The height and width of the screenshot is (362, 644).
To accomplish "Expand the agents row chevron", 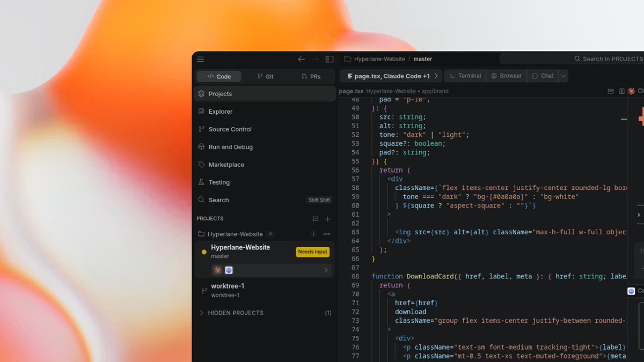I will pos(326,270).
